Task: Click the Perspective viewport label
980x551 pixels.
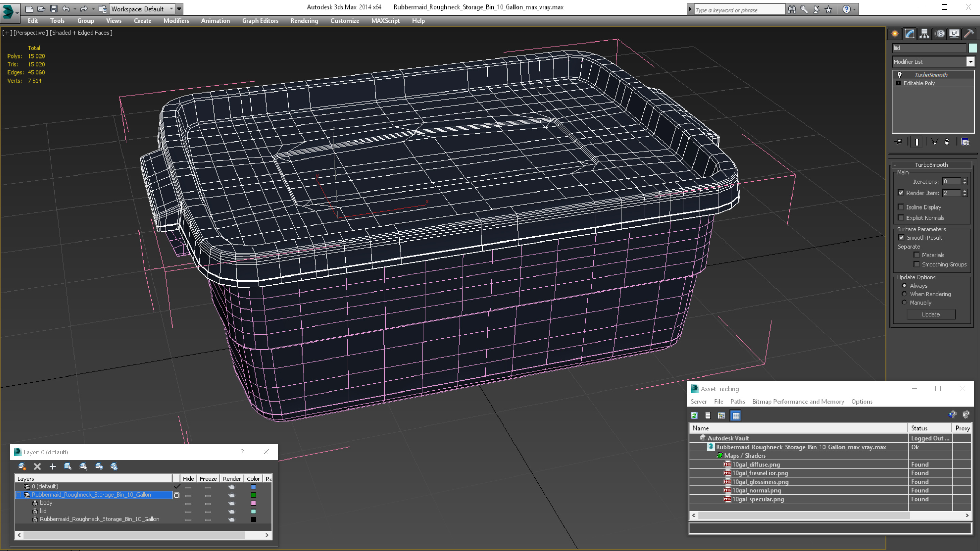Action: pyautogui.click(x=31, y=33)
